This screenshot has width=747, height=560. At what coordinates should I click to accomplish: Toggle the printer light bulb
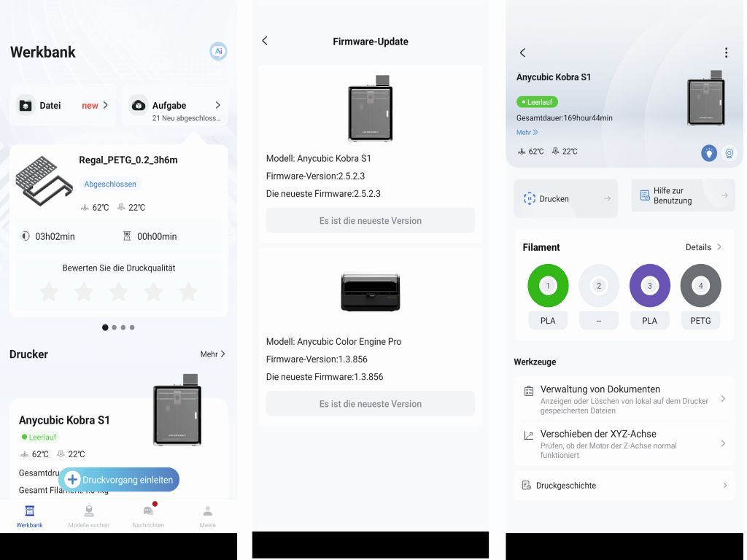[x=709, y=153]
